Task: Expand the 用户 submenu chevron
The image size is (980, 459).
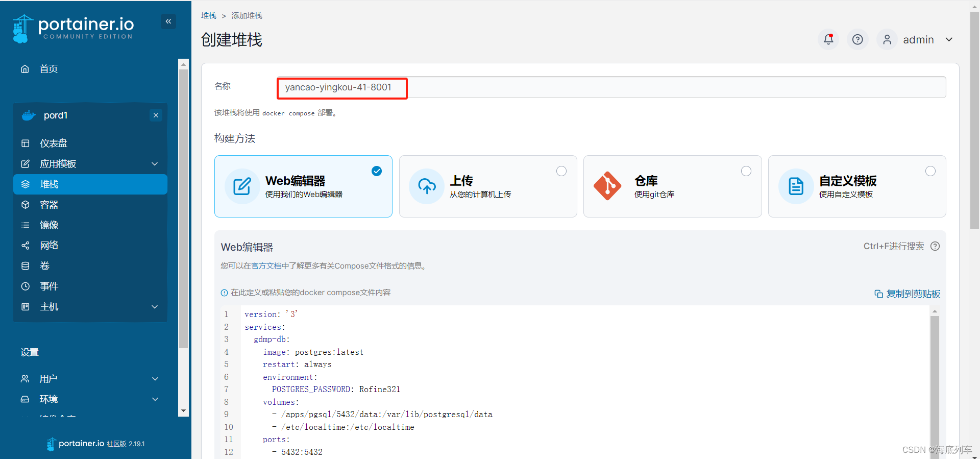Action: (155, 379)
